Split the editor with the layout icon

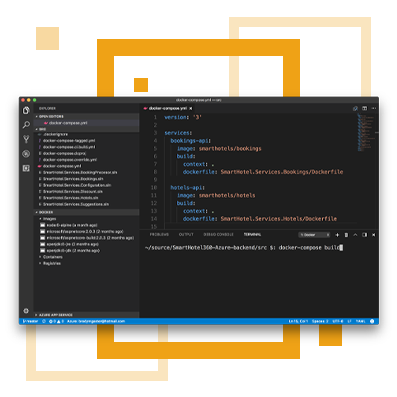click(x=365, y=108)
